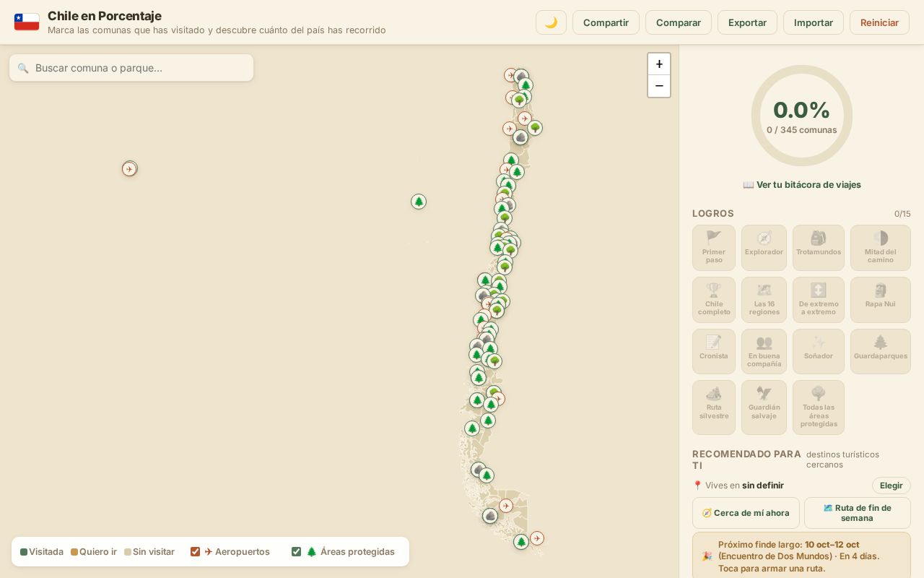Click the Trotamundos backpack badge
The width and height of the screenshot is (924, 578).
[x=819, y=248]
